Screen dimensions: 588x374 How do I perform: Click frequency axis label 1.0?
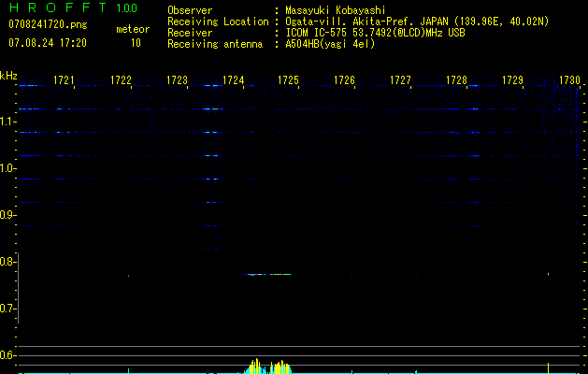(x=7, y=168)
